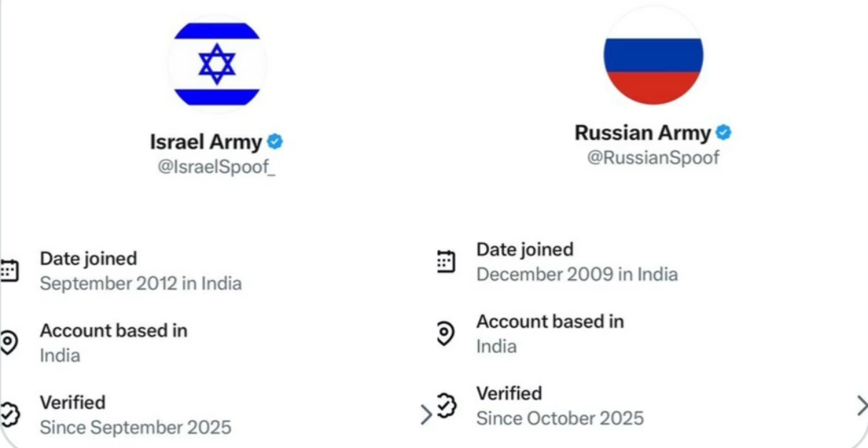Click the calendar icon beside December 2009

tap(445, 262)
